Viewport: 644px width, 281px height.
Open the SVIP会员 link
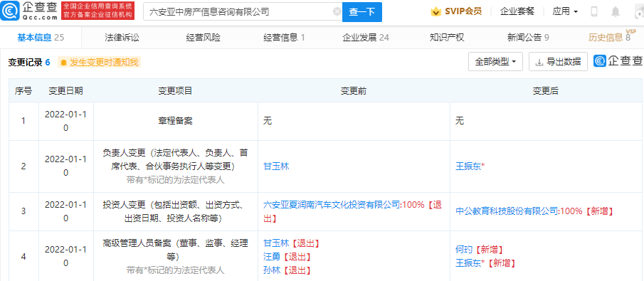click(463, 11)
